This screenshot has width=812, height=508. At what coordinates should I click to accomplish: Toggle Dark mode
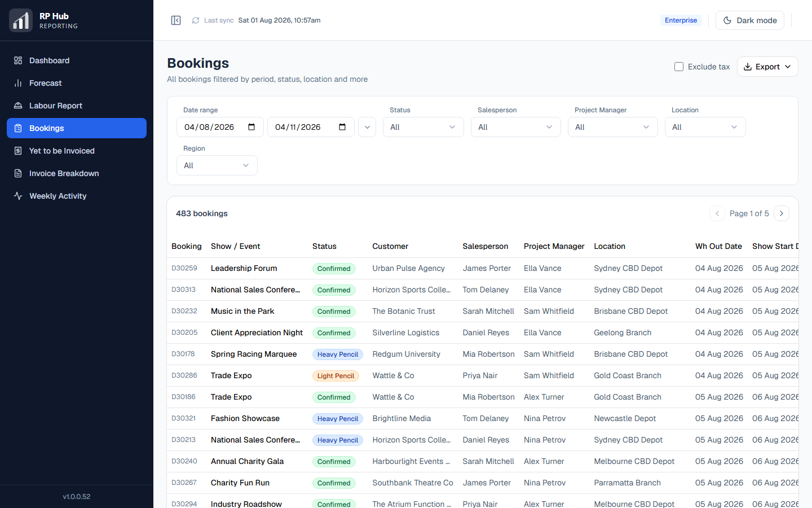coord(750,20)
